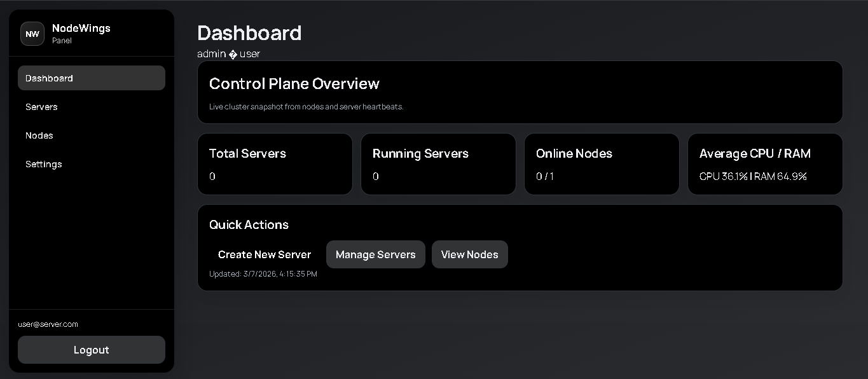868x379 pixels.
Task: Select the NodeWings Panel branding area
Action: [81, 33]
